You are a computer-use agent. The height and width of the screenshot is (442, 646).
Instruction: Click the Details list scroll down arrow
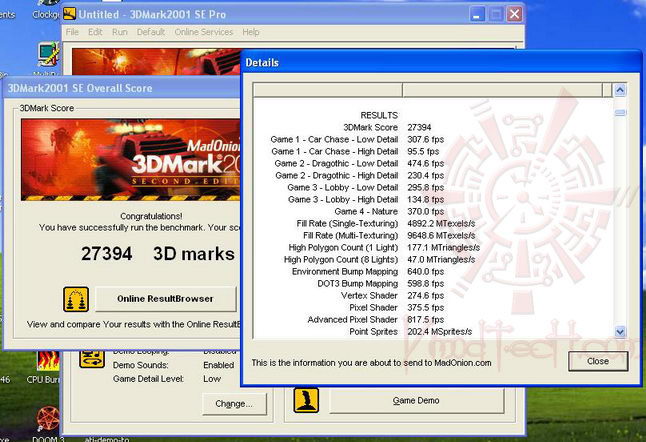(x=620, y=332)
